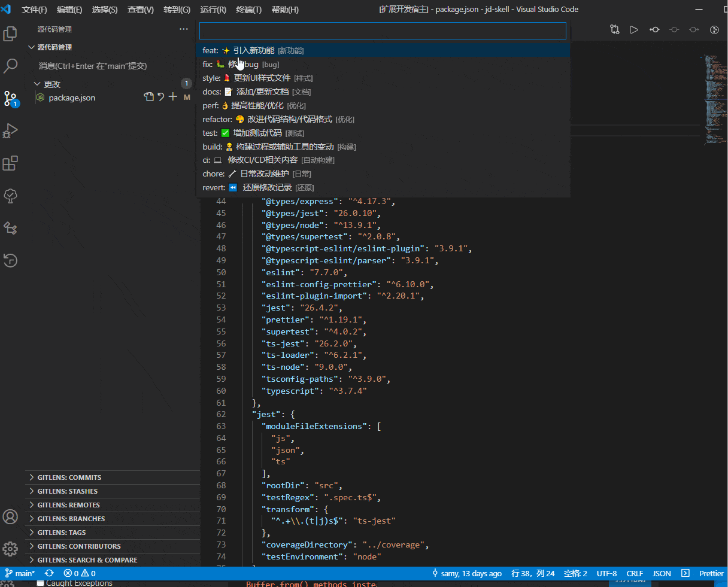Expand GITLENS: STASHES panel
Image resolution: width=728 pixels, height=587 pixels.
click(x=113, y=491)
